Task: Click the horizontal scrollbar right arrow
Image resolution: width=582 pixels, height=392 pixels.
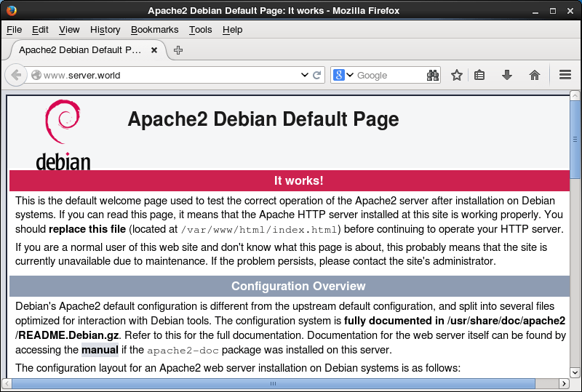Action: tap(564, 383)
